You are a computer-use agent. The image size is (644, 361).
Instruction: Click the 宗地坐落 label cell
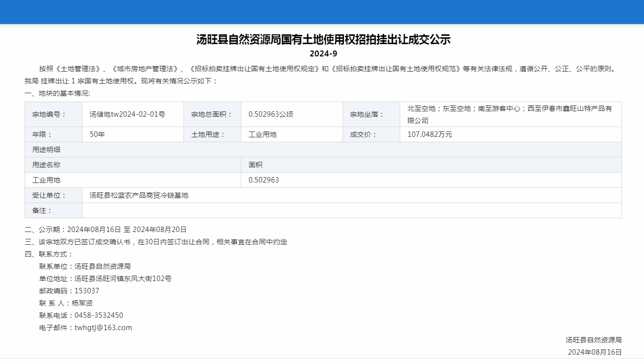click(x=371, y=114)
